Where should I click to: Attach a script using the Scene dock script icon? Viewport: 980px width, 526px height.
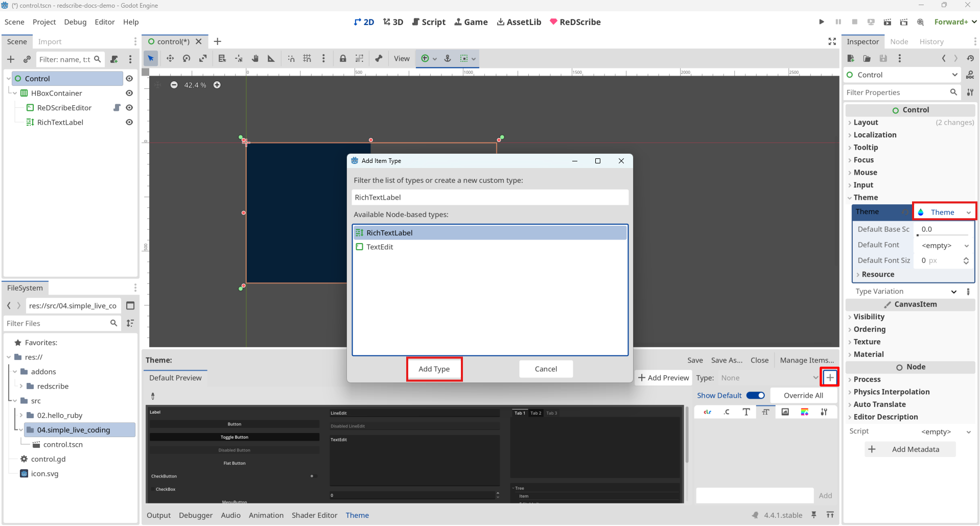click(x=114, y=59)
